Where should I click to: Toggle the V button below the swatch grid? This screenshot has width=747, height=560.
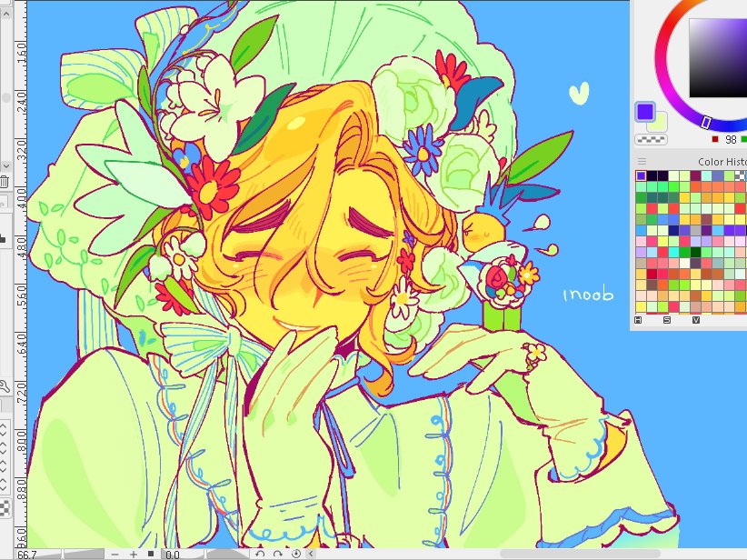[695, 320]
